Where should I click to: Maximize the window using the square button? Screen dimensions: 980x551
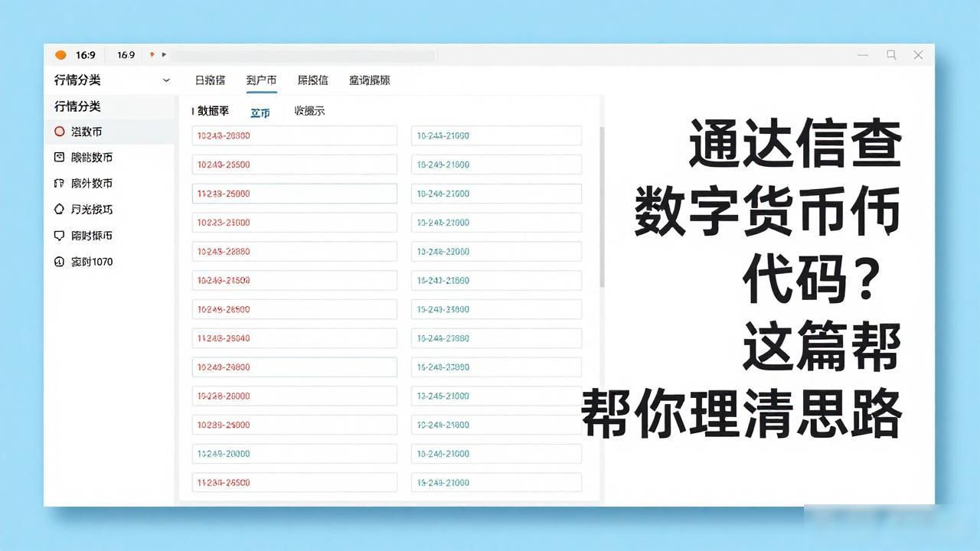tap(891, 55)
